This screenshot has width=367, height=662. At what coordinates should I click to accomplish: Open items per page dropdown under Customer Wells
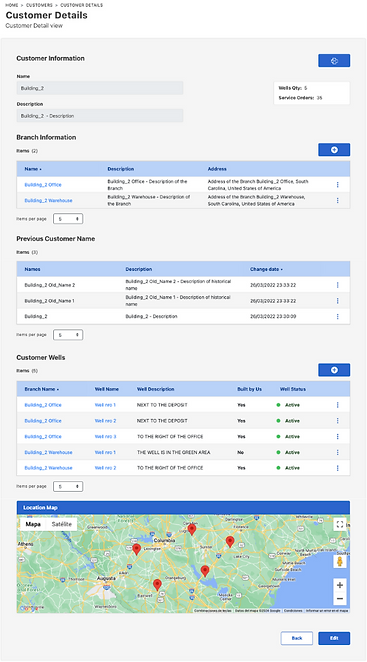68,486
